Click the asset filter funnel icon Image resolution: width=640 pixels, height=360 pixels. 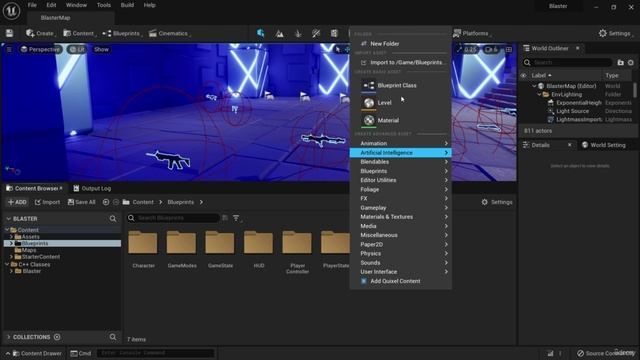[236, 218]
